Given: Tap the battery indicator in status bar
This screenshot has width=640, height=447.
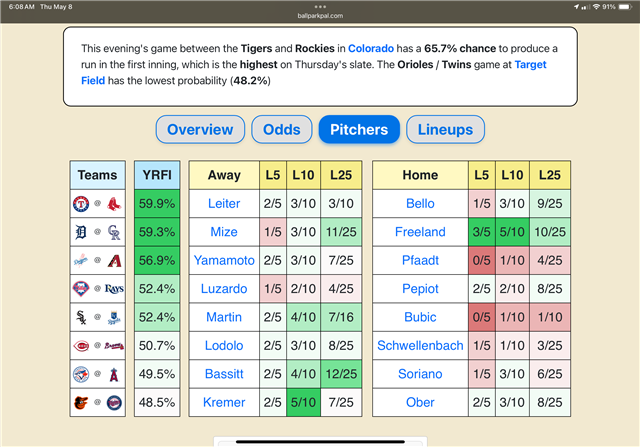Looking at the screenshot, I should (625, 7).
